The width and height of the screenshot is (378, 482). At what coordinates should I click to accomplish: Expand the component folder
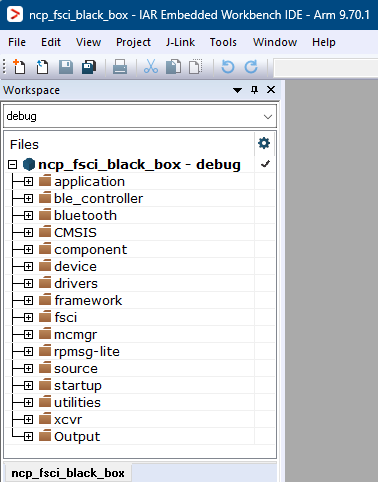[x=28, y=250]
